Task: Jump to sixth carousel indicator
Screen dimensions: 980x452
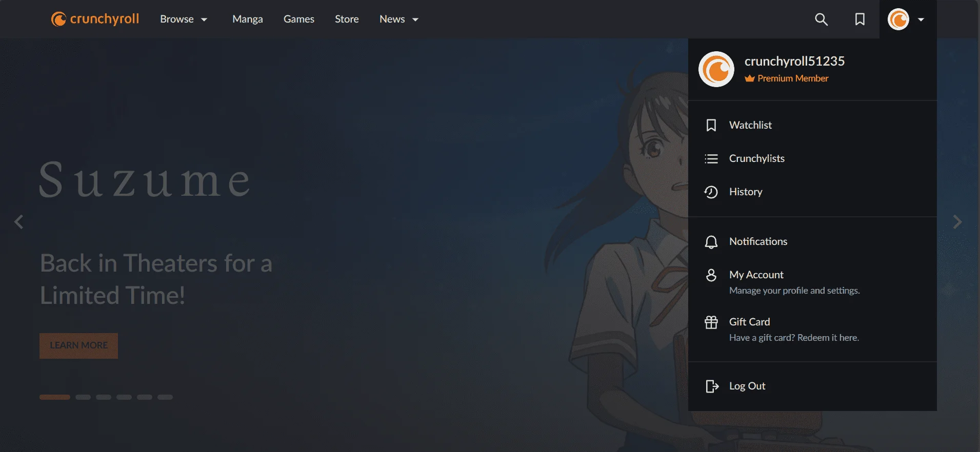Action: point(165,397)
